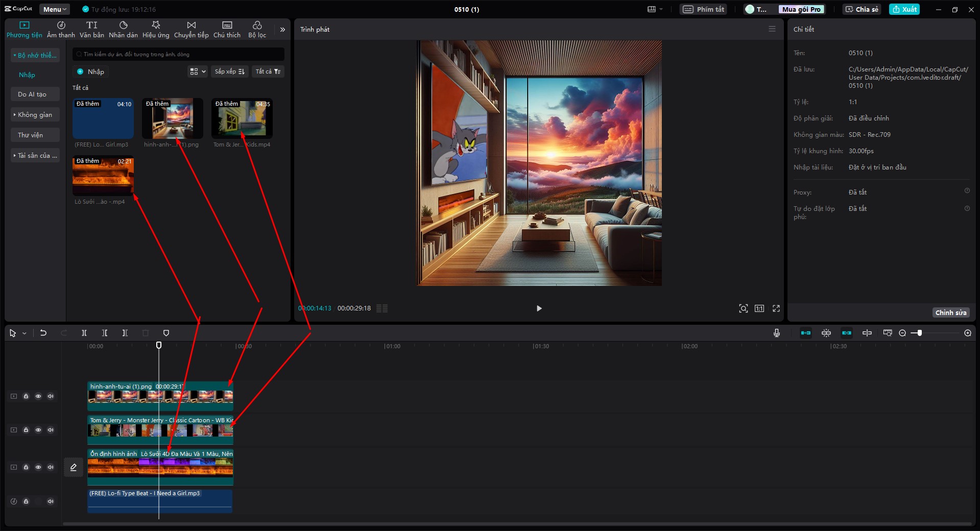The height and width of the screenshot is (531, 980).
Task: Click the Phím tắt shortcuts button
Action: click(x=704, y=9)
